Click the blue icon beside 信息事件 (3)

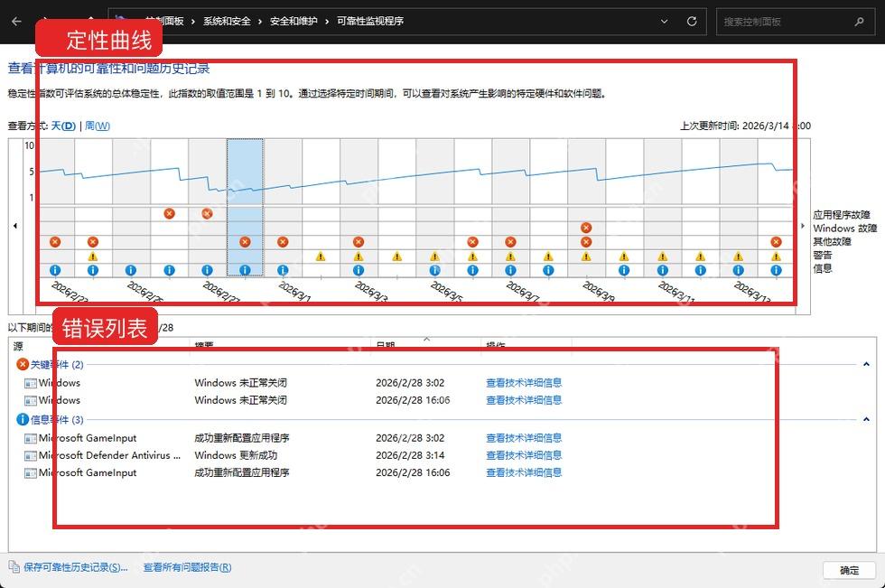pos(23,419)
